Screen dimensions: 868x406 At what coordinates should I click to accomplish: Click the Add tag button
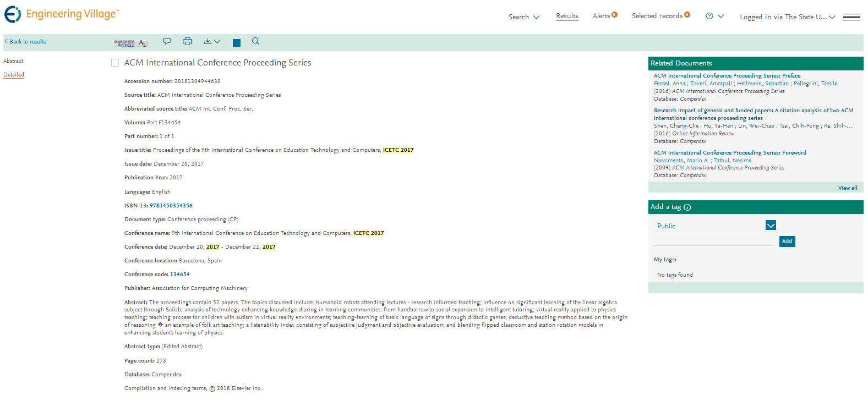787,241
